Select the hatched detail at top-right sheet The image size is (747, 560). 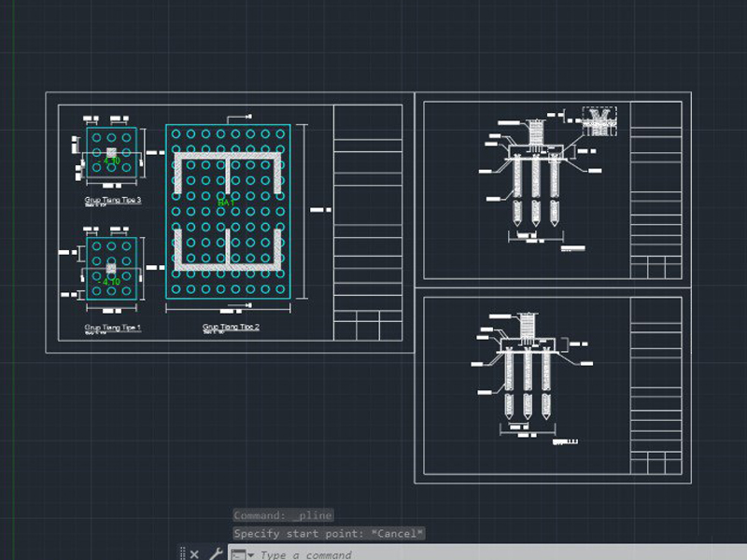tap(598, 118)
